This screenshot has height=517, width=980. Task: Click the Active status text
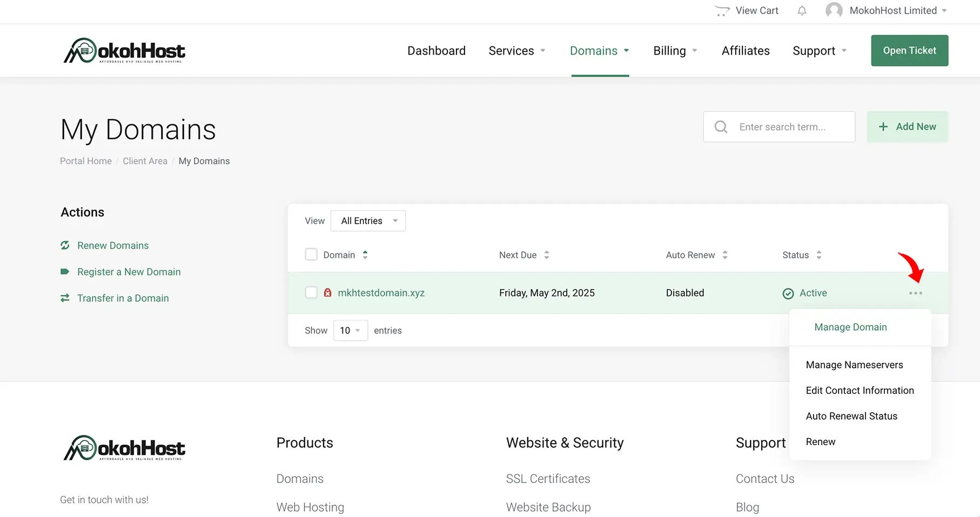(x=813, y=293)
